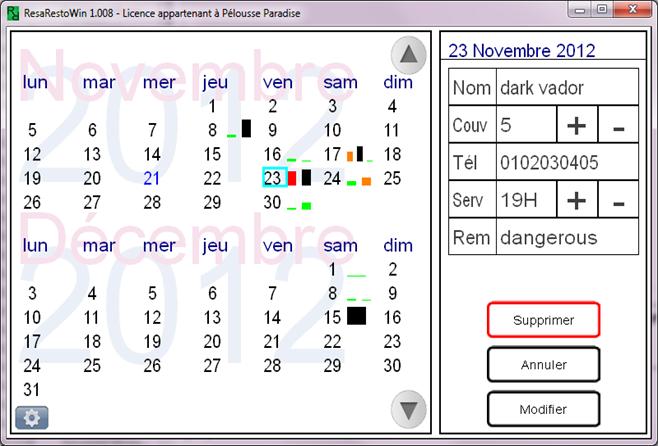The height and width of the screenshot is (446, 658).
Task: Select November 4 in calendar
Action: [392, 106]
